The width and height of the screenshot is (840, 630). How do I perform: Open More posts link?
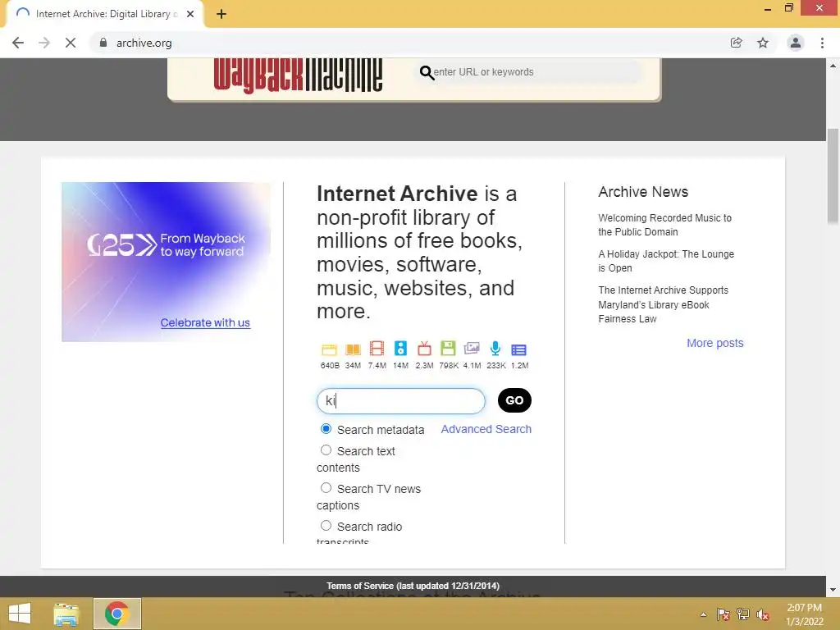pyautogui.click(x=714, y=343)
